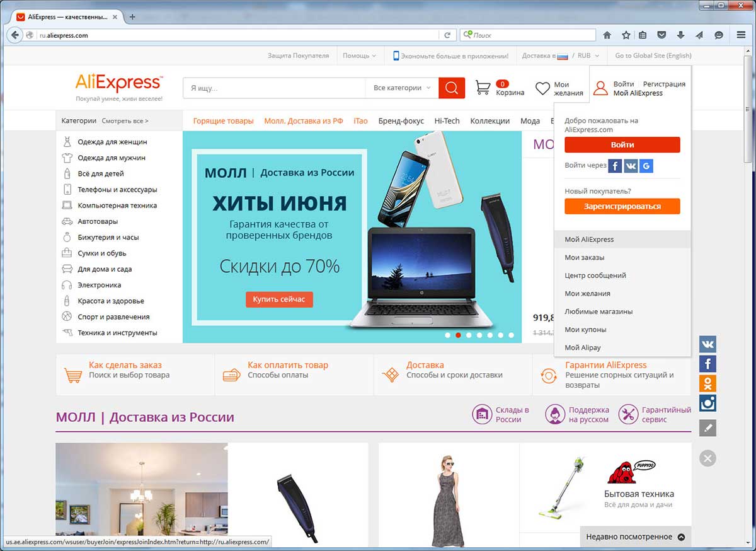Open Защита Покупателя link
Screen dimensions: 756x551
(x=298, y=55)
